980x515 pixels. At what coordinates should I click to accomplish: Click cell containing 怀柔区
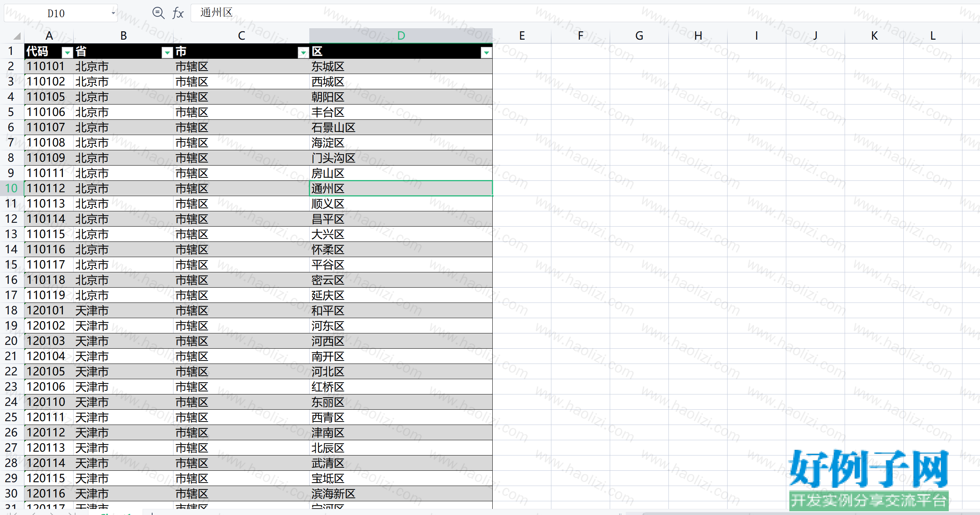click(401, 249)
